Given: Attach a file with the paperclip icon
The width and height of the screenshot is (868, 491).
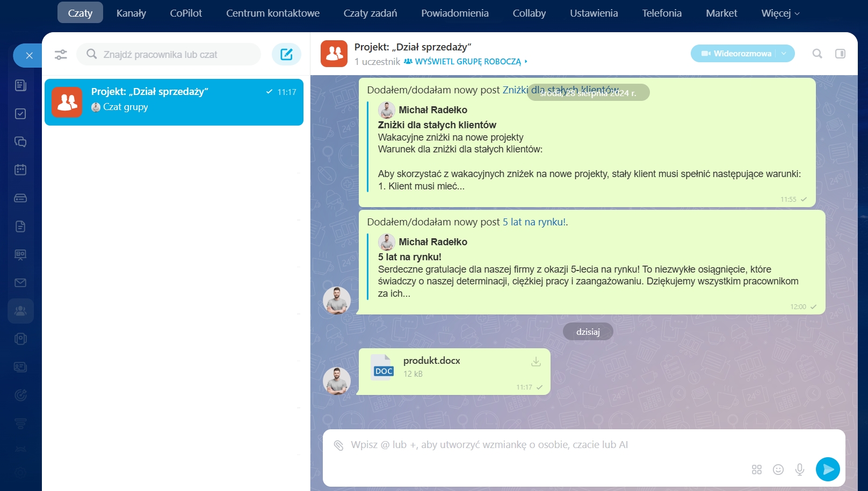Looking at the screenshot, I should [x=338, y=445].
